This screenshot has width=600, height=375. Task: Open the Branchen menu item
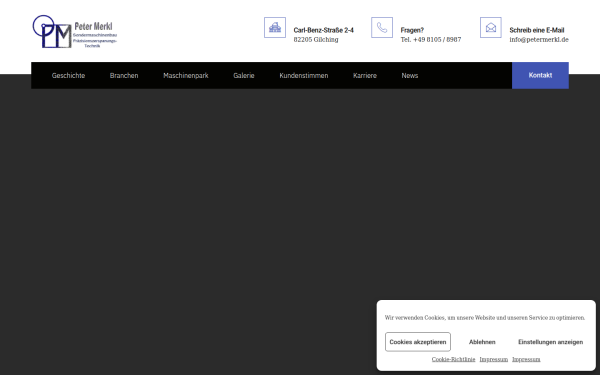click(x=124, y=75)
